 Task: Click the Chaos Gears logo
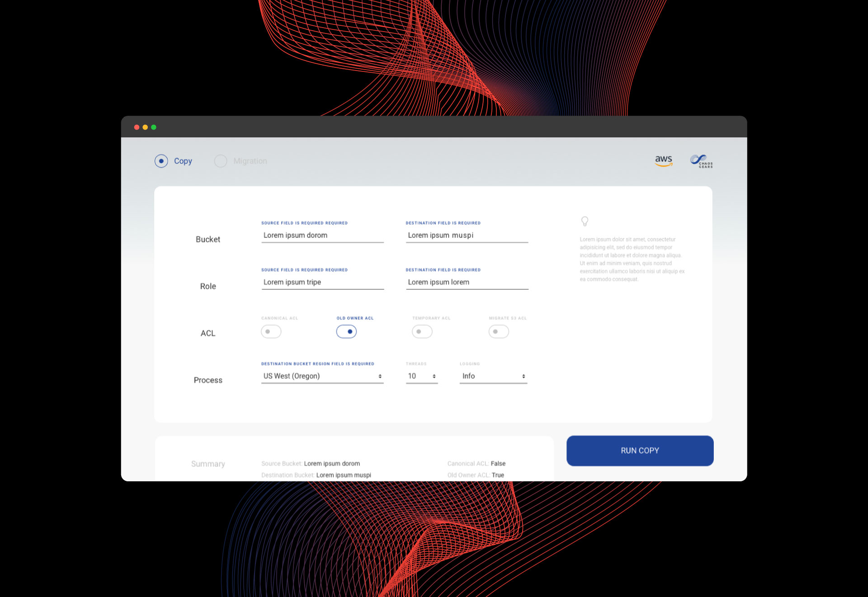tap(701, 160)
